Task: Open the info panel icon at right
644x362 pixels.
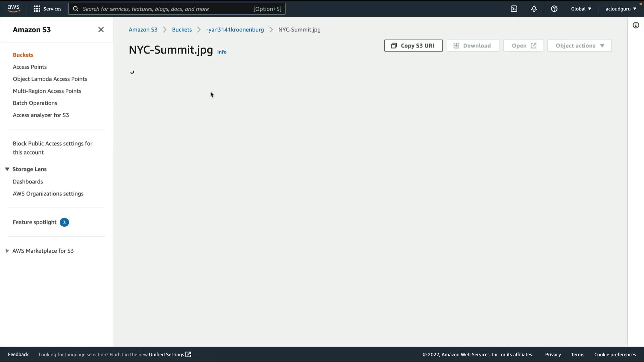Action: coord(636,25)
